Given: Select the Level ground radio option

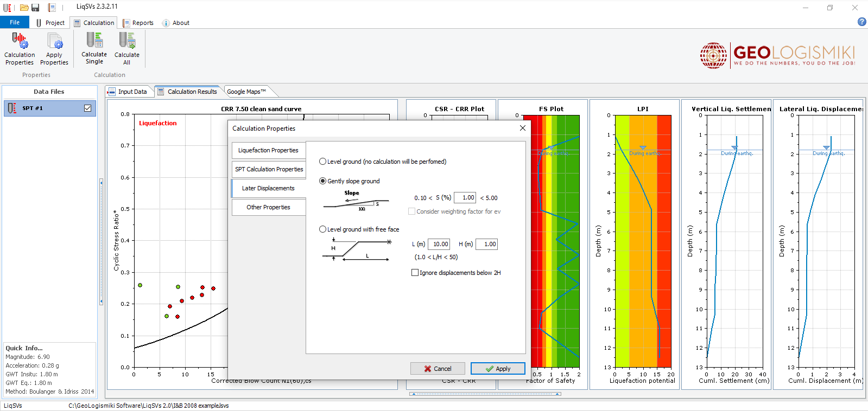Looking at the screenshot, I should pyautogui.click(x=323, y=162).
